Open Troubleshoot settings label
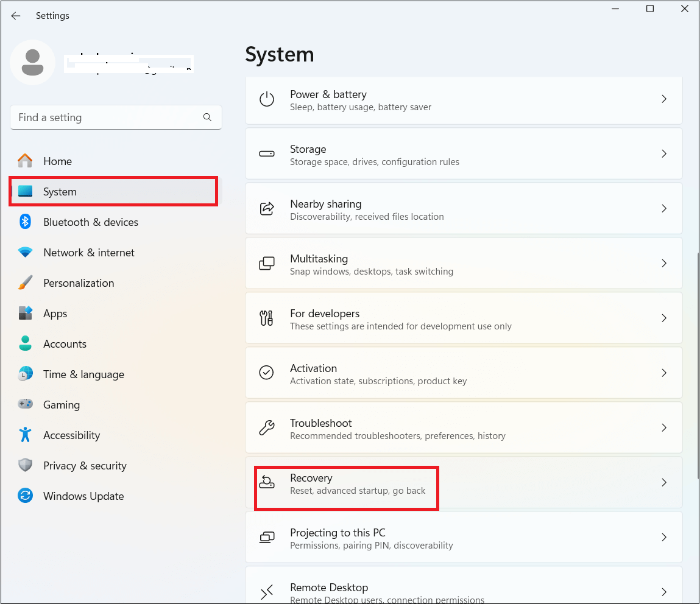Viewport: 700px width, 604px height. (x=320, y=423)
